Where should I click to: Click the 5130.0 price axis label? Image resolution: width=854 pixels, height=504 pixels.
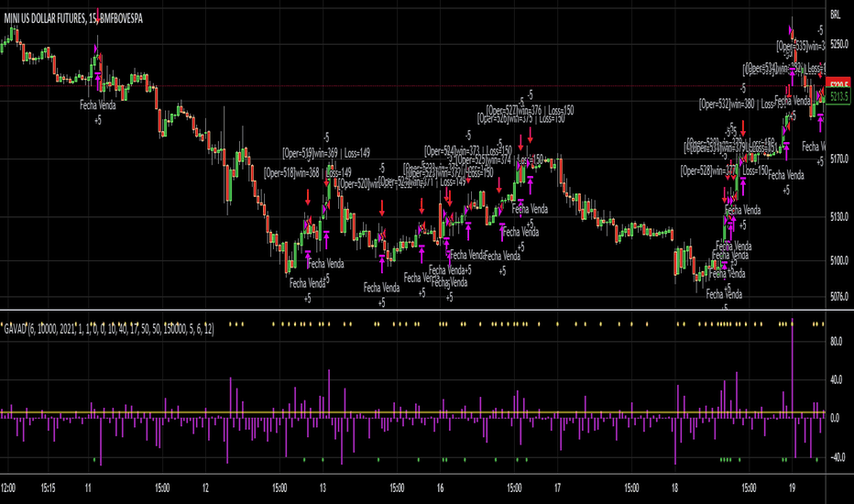coord(839,217)
